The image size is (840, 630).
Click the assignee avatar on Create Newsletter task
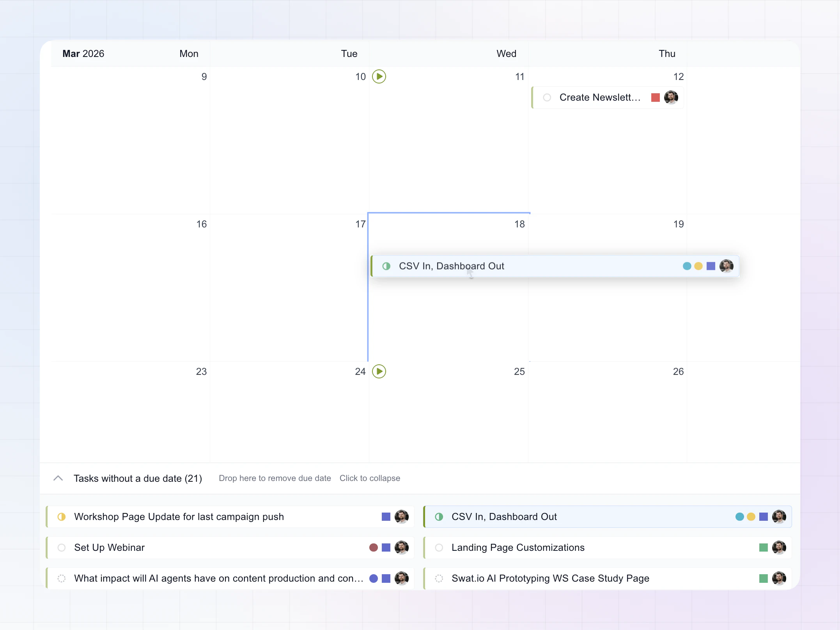point(672,98)
